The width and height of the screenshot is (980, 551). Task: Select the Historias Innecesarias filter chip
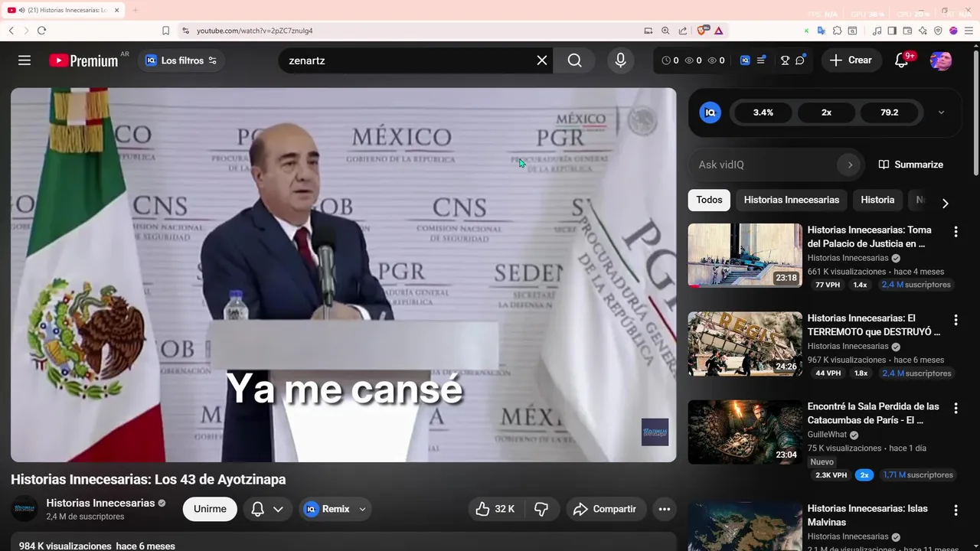coord(792,200)
